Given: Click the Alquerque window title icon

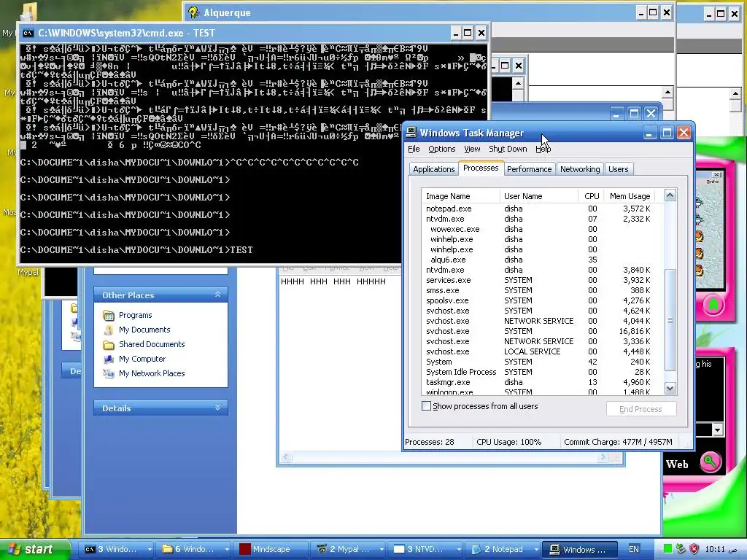Looking at the screenshot, I should coord(193,12).
